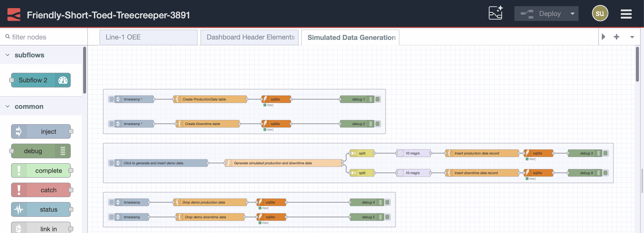
Task: Add a new flow tab
Action: pyautogui.click(x=616, y=37)
